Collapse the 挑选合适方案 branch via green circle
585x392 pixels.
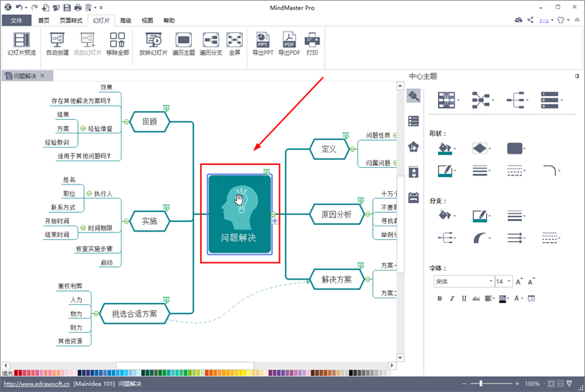pyautogui.click(x=96, y=313)
